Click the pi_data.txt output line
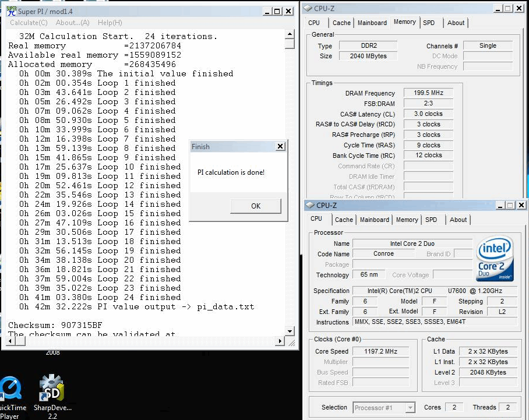The height and width of the screenshot is (420, 529). point(137,306)
